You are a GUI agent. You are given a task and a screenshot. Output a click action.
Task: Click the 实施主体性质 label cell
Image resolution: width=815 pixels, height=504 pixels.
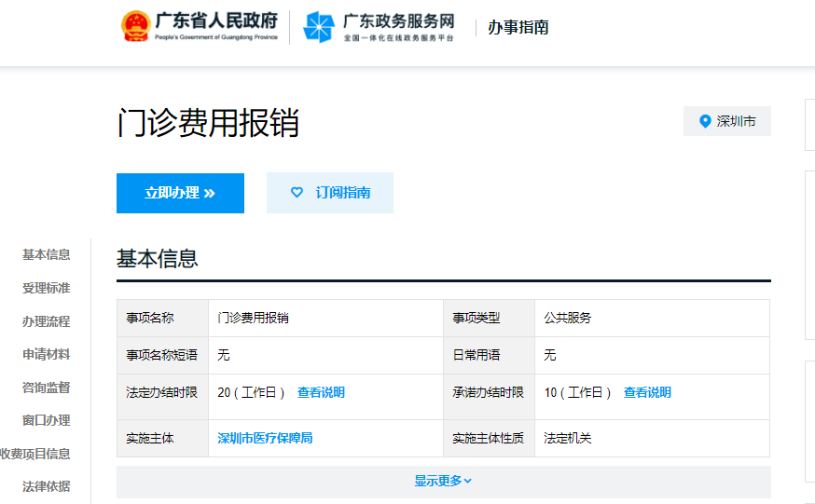(x=490, y=438)
